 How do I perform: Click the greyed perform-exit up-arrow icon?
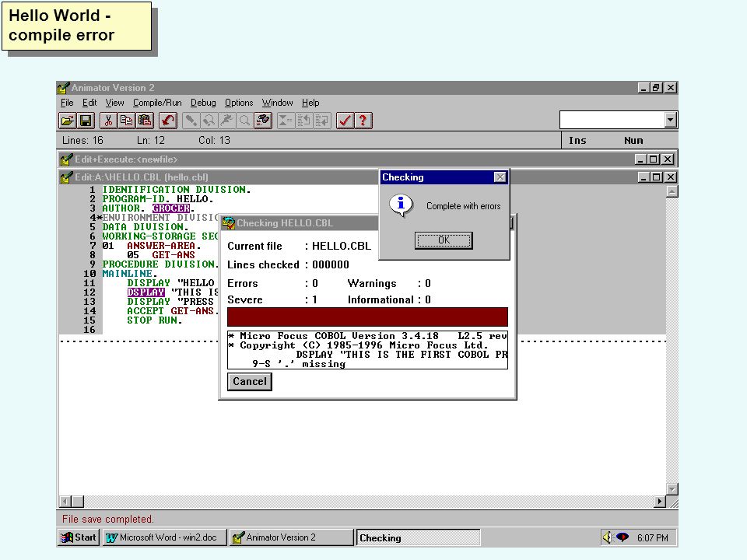point(304,121)
